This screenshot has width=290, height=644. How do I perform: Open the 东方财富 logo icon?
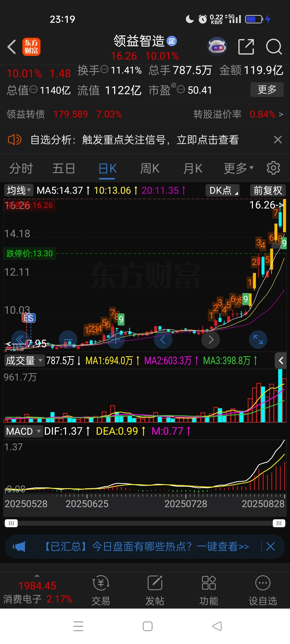(x=31, y=47)
